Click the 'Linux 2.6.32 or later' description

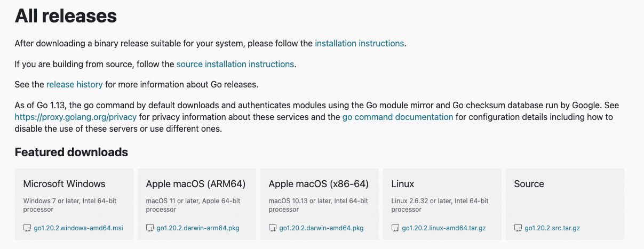pos(440,205)
